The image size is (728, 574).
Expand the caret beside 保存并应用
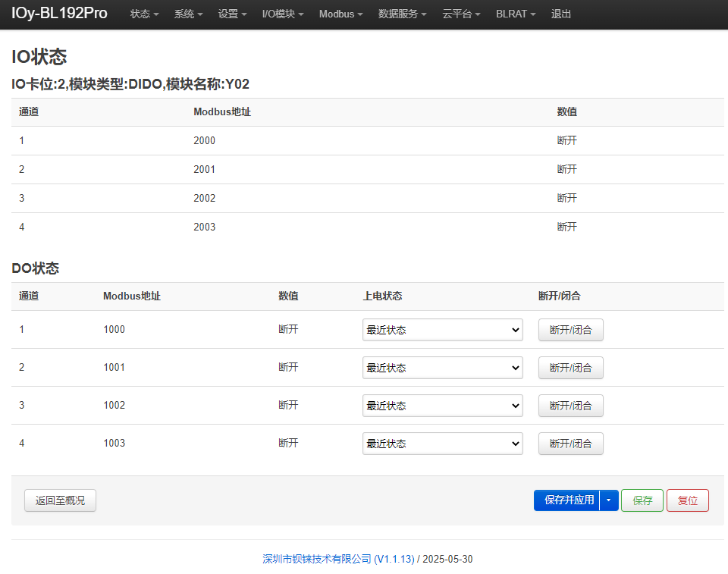click(x=609, y=500)
